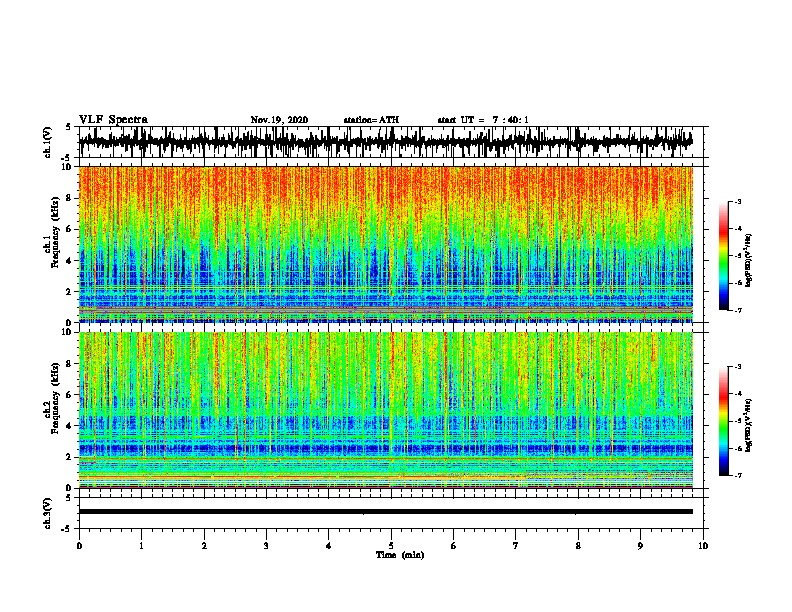This screenshot has height=612, width=792.
Task: Click the "station=ATH" label
Action: [371, 120]
